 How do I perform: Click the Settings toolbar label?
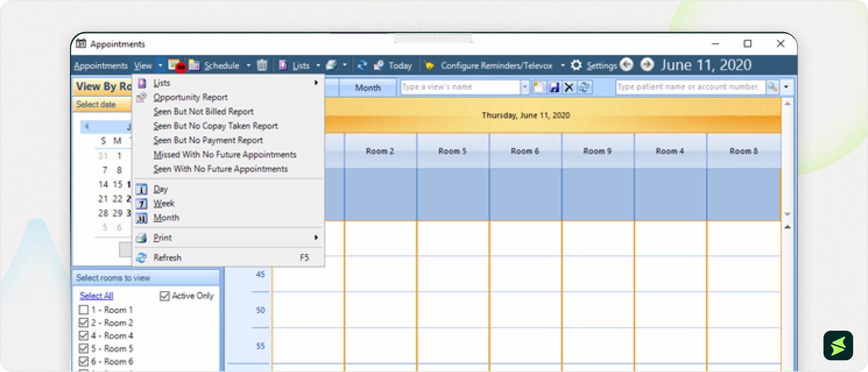pyautogui.click(x=602, y=66)
